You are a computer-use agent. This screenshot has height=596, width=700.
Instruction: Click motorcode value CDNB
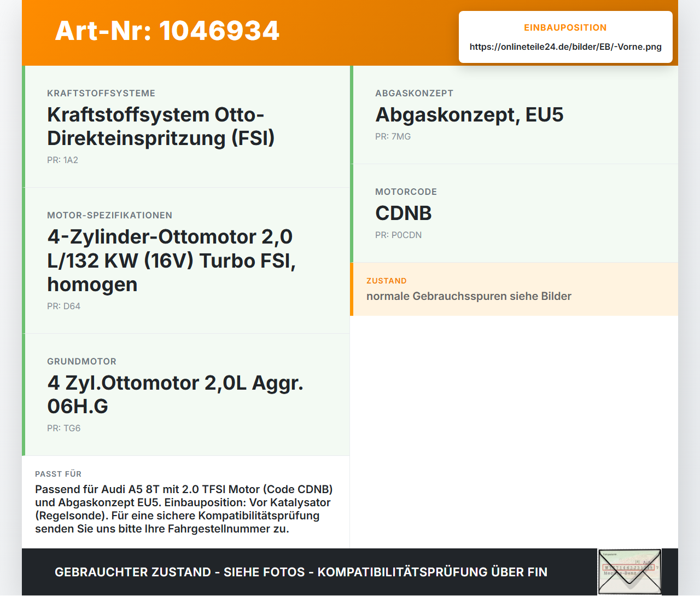404,213
